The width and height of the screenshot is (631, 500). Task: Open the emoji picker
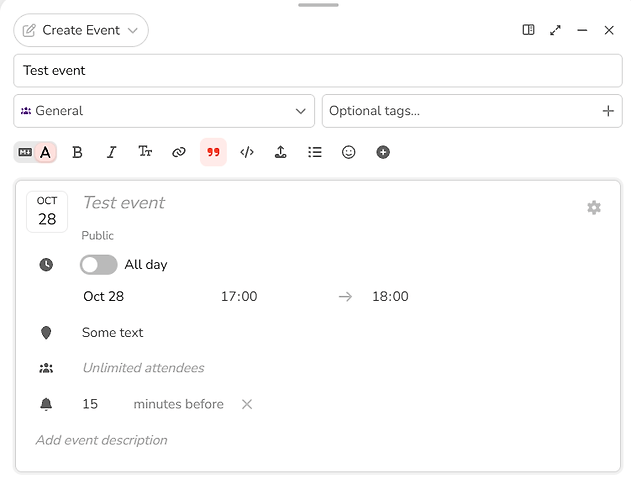348,152
